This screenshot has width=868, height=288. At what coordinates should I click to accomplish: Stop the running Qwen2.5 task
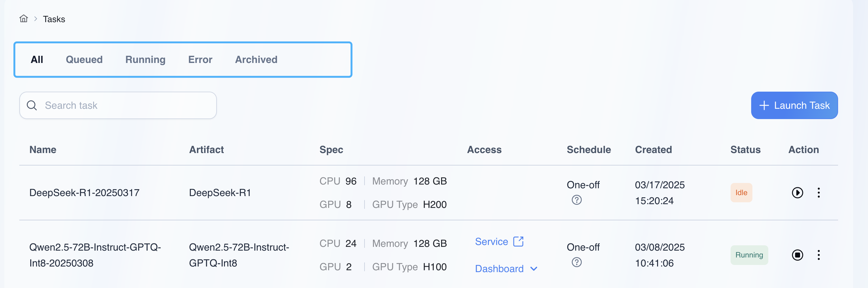(x=797, y=255)
